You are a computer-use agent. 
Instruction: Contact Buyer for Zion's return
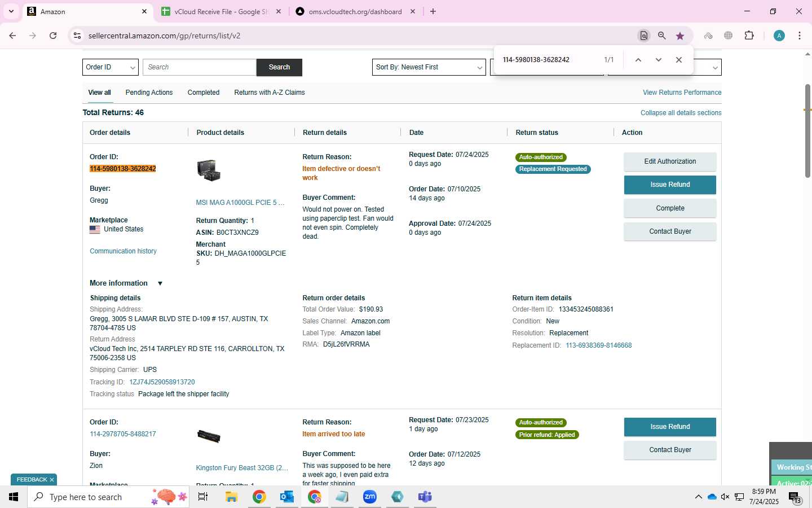[x=670, y=450]
